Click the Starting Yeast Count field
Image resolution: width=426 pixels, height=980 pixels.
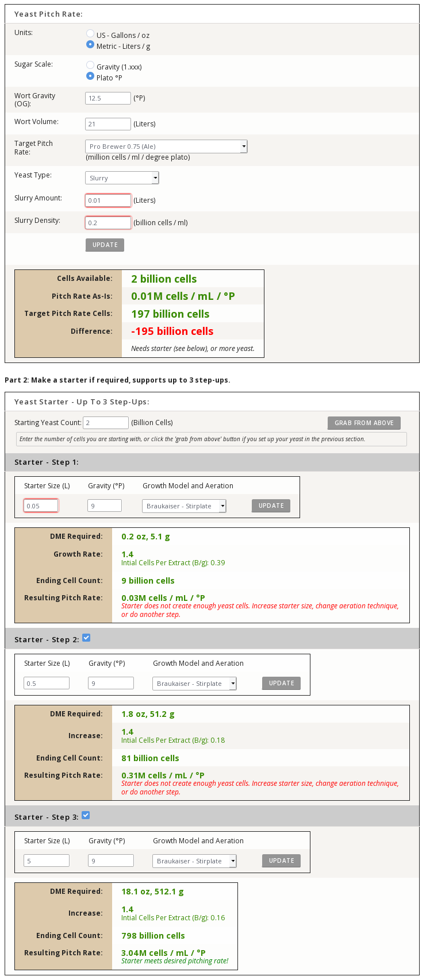106,423
